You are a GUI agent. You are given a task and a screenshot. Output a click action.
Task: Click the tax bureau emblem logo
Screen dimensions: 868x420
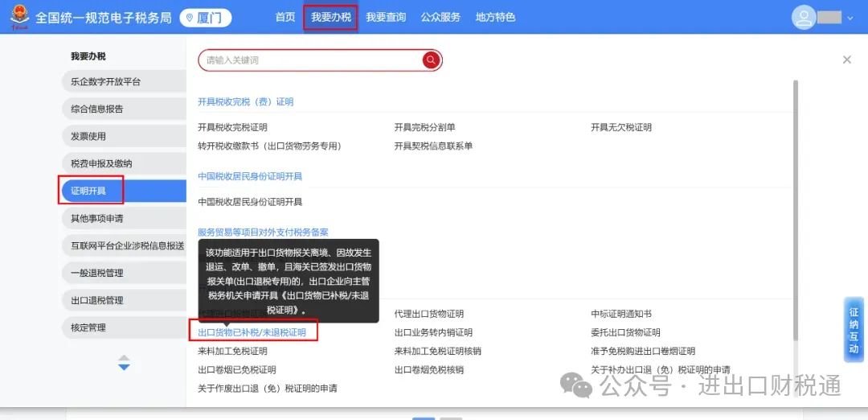point(20,17)
